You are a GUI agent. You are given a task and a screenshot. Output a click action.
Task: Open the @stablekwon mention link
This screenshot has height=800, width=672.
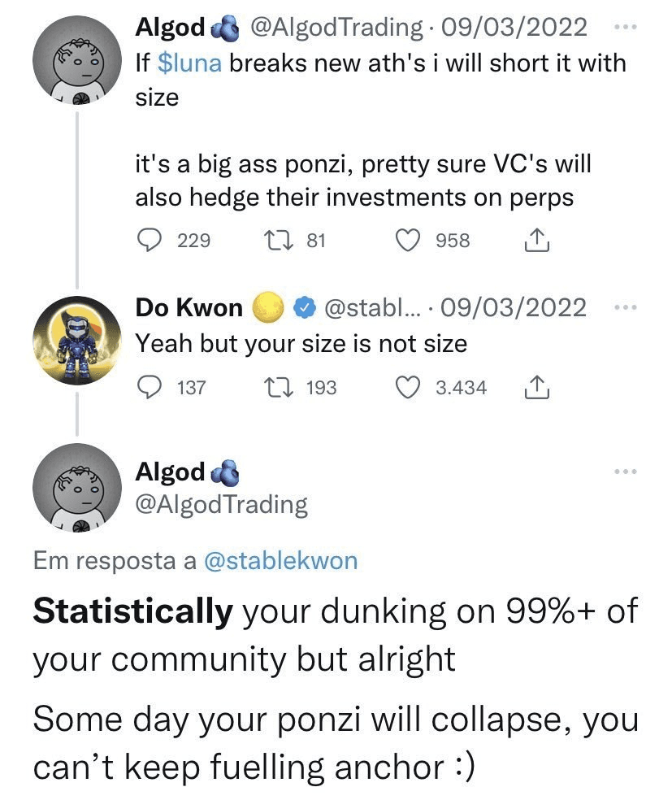coord(281,561)
